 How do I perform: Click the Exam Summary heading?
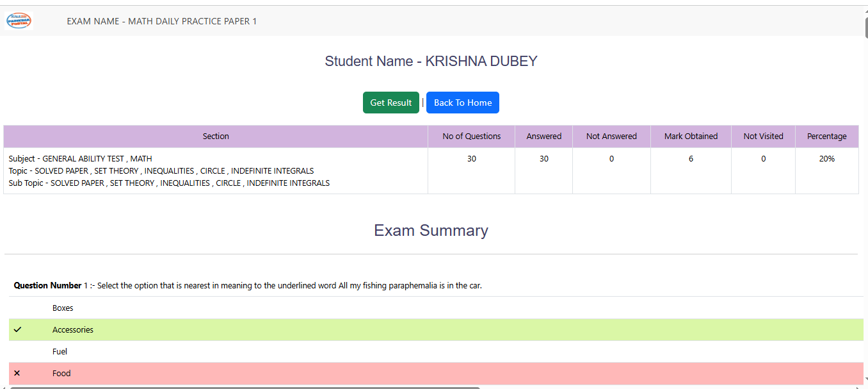(x=431, y=231)
